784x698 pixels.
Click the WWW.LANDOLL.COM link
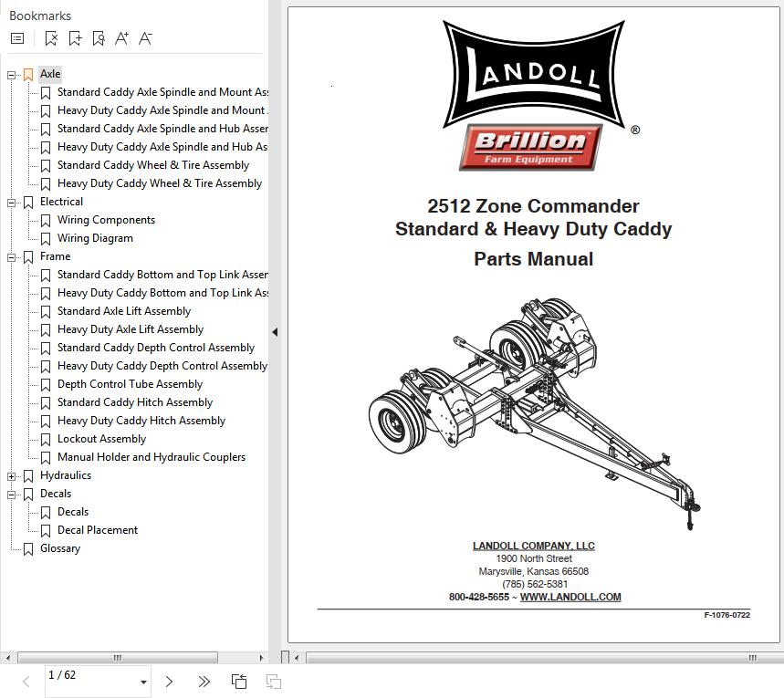tap(570, 597)
